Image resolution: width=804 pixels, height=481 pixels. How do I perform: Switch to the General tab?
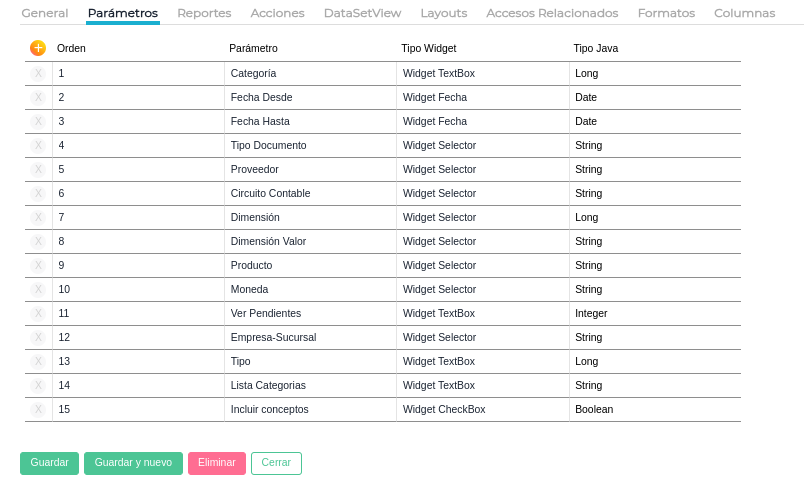[x=45, y=13]
